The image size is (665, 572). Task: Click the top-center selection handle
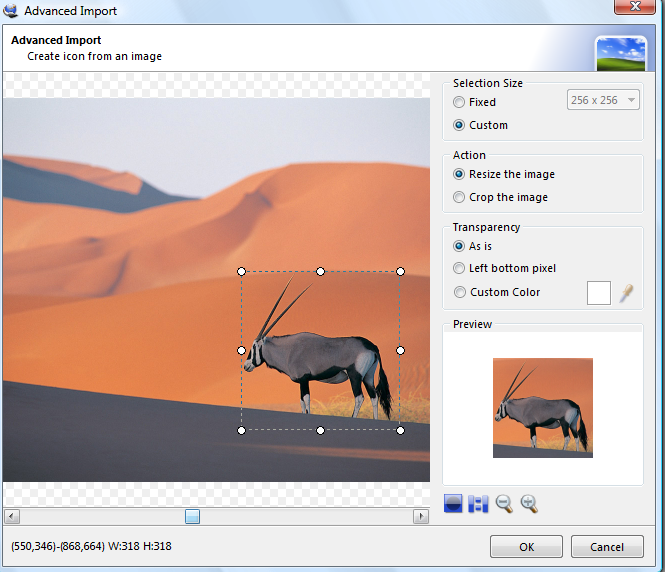tap(321, 271)
